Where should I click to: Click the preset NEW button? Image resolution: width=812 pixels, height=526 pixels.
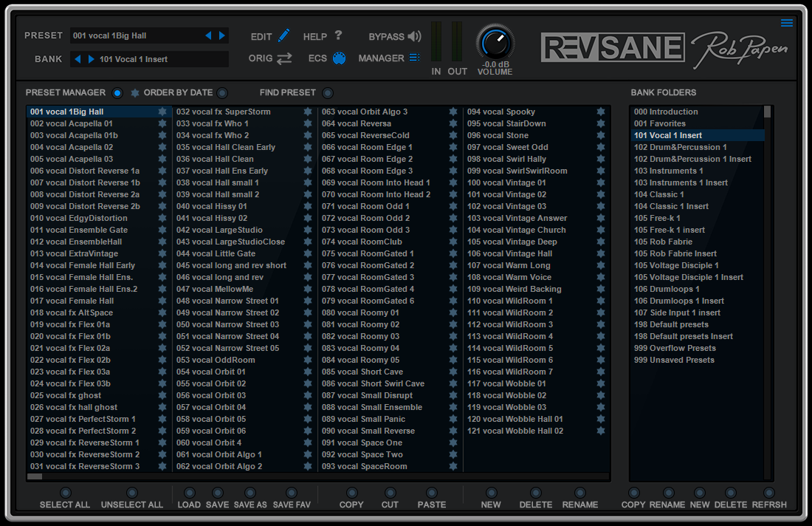(492, 493)
